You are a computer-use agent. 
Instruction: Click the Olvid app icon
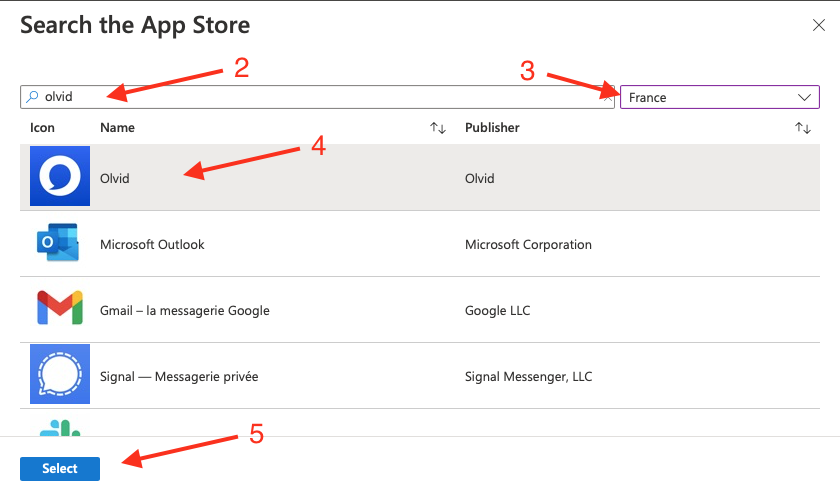(x=59, y=176)
